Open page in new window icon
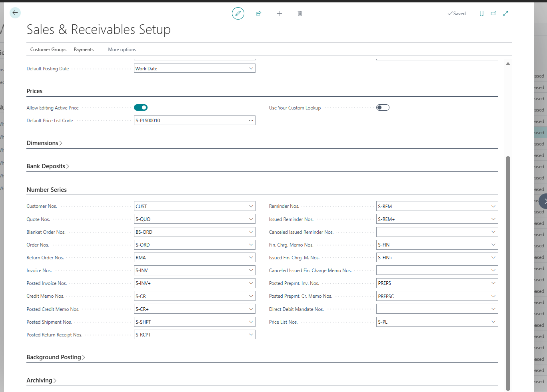This screenshot has height=392, width=547. tap(493, 13)
